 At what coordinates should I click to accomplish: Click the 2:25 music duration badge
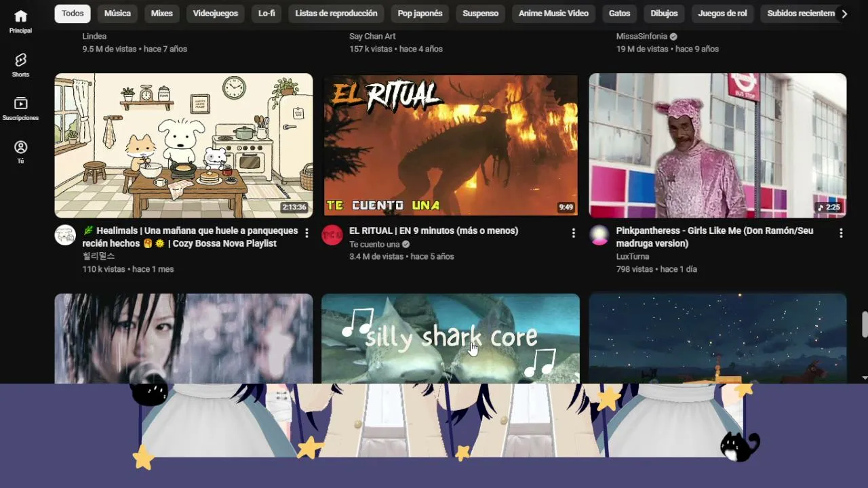click(x=829, y=207)
